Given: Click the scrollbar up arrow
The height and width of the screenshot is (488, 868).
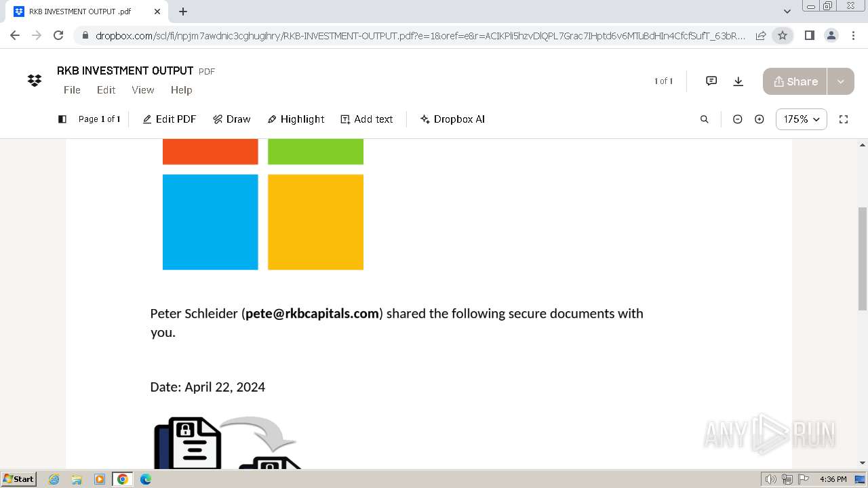Looking at the screenshot, I should pos(863,144).
